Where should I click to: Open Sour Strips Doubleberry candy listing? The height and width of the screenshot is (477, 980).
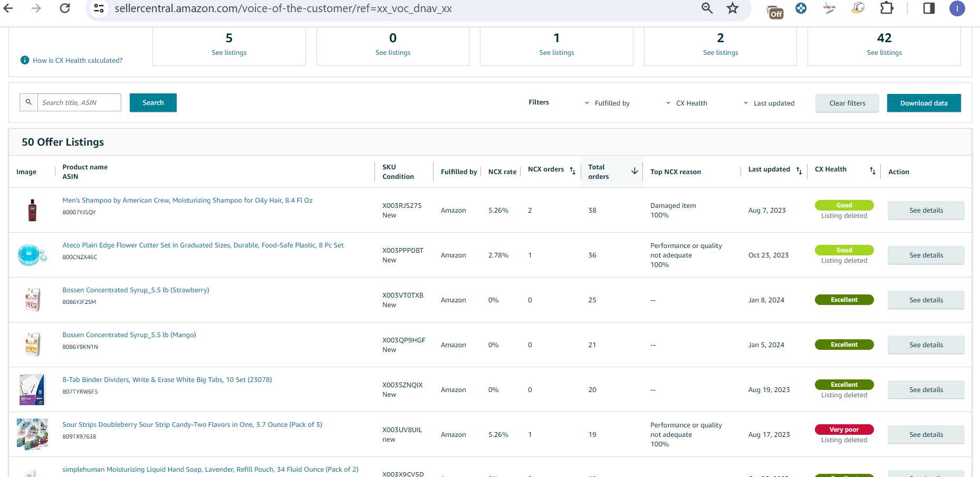(192, 424)
